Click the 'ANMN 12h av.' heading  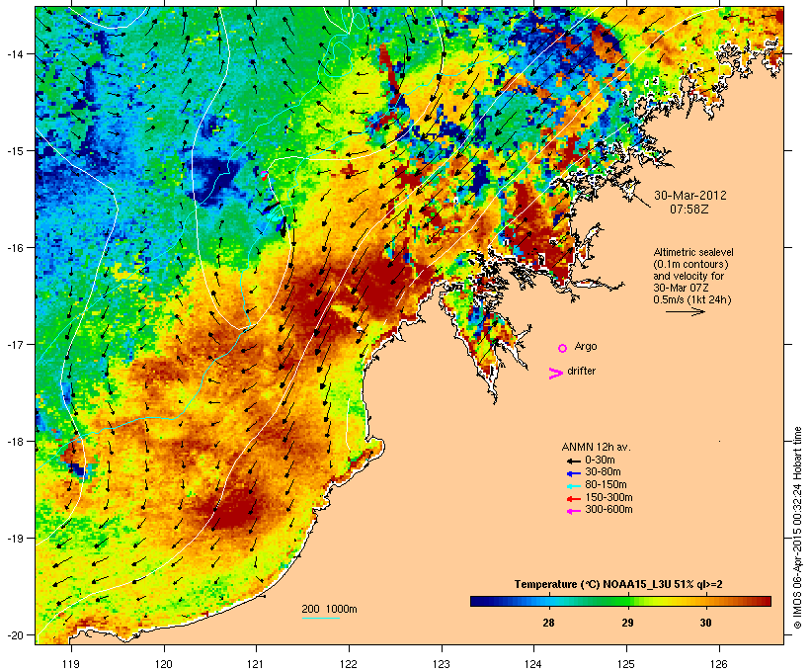pos(596,447)
